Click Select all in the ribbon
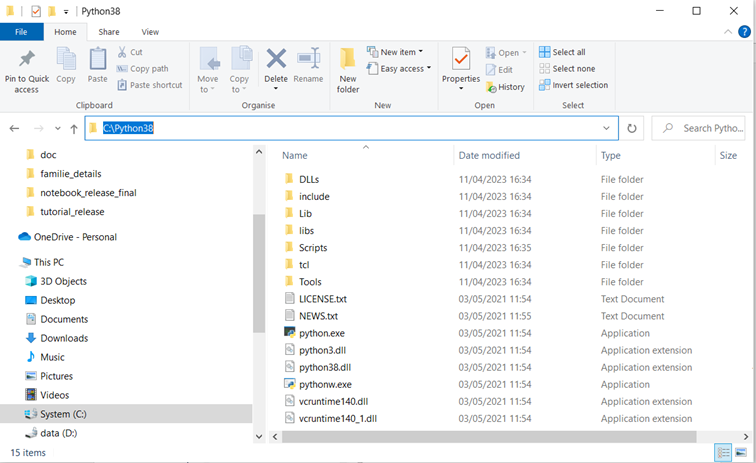This screenshot has height=463, width=756. 562,52
